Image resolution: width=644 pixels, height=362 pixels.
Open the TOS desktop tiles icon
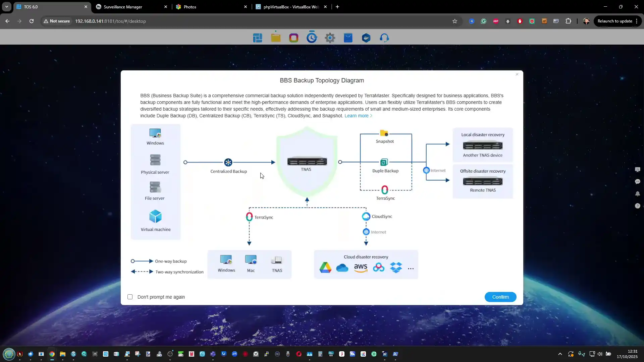[258, 38]
